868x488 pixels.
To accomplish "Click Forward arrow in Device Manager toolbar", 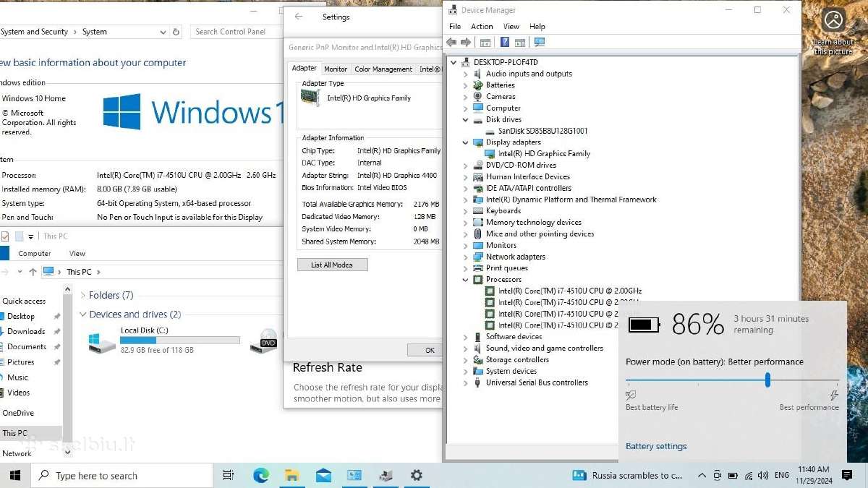I will pos(466,43).
